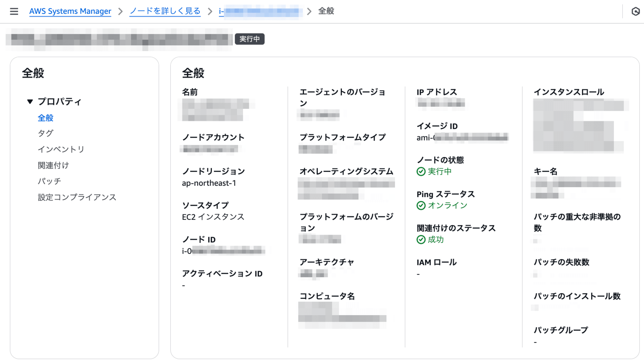
Task: Click the EC2 インスタンス source type value
Action: [213, 217]
